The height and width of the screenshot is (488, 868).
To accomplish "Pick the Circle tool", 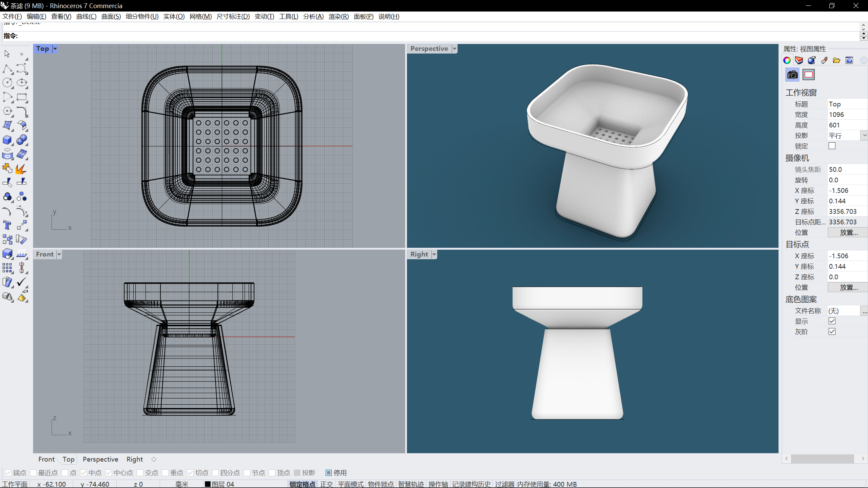I will coord(7,83).
